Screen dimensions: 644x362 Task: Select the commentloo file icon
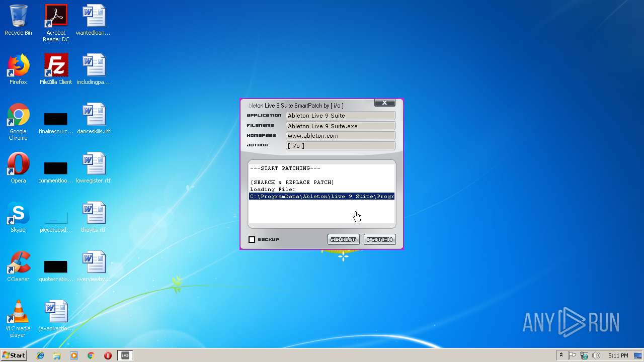[x=56, y=171]
